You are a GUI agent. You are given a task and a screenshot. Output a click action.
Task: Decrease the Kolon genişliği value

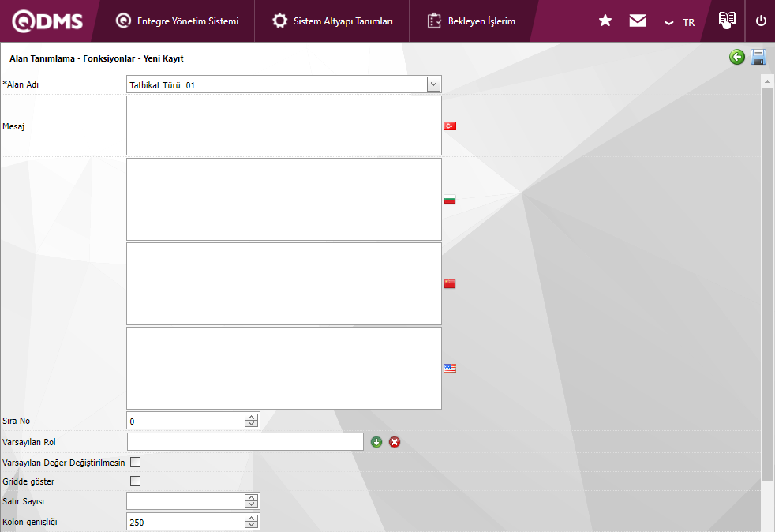coord(251,525)
